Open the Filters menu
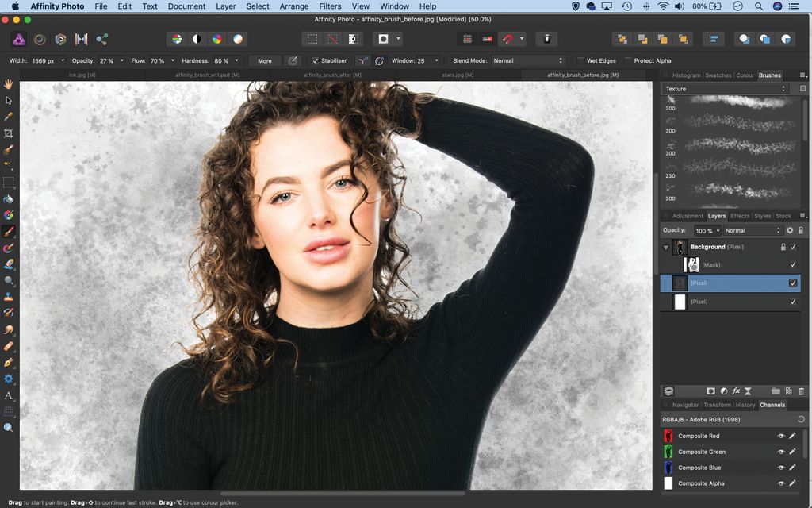This screenshot has height=508, width=812. (330, 6)
